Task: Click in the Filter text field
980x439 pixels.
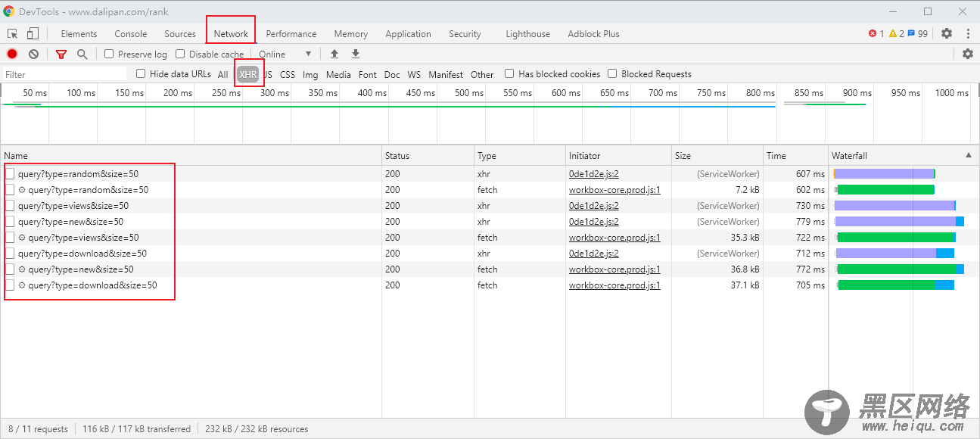Action: [64, 74]
